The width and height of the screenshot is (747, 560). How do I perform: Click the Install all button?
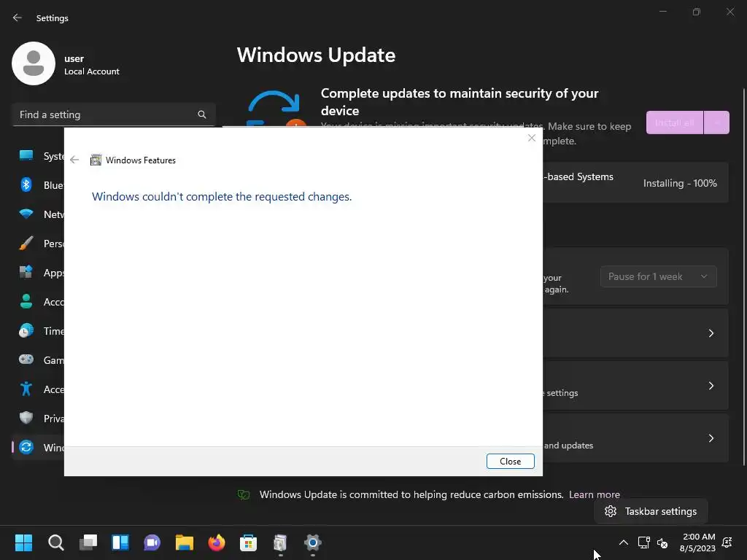click(674, 122)
